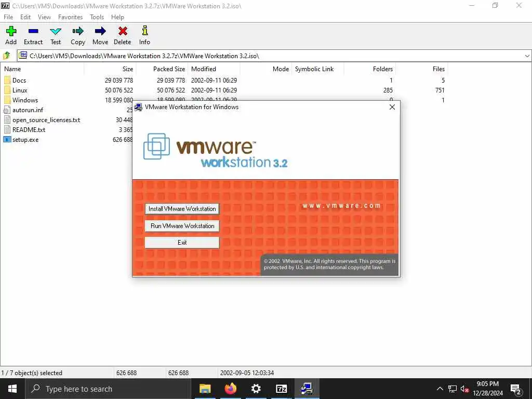Viewport: 532px width, 399px height.
Task: Click the taskbar clock and date
Action: point(487,389)
